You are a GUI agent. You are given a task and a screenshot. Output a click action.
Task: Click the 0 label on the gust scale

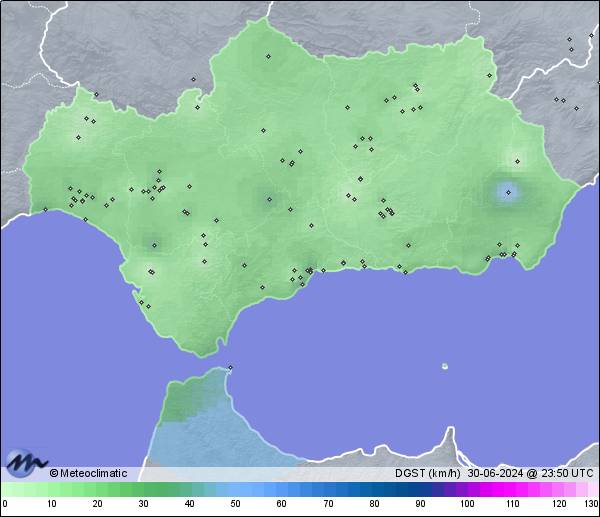pyautogui.click(x=5, y=504)
